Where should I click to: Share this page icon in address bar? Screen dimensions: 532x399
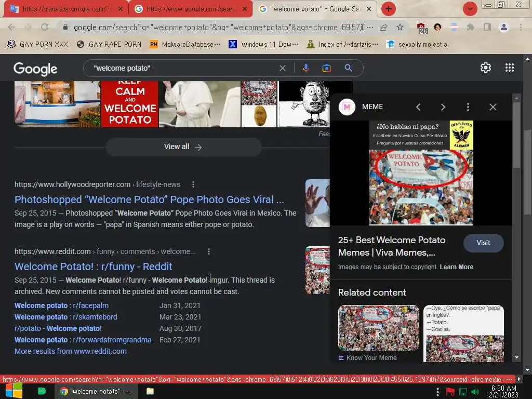(x=383, y=28)
